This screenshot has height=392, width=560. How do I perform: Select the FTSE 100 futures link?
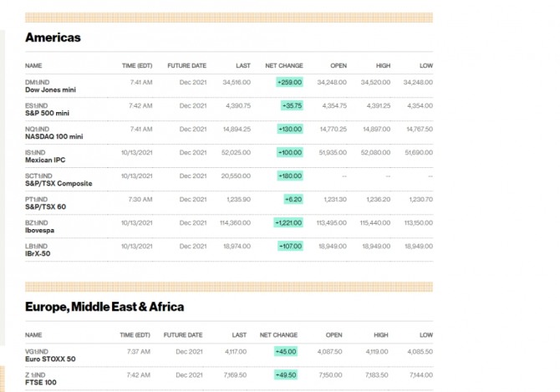click(42, 382)
